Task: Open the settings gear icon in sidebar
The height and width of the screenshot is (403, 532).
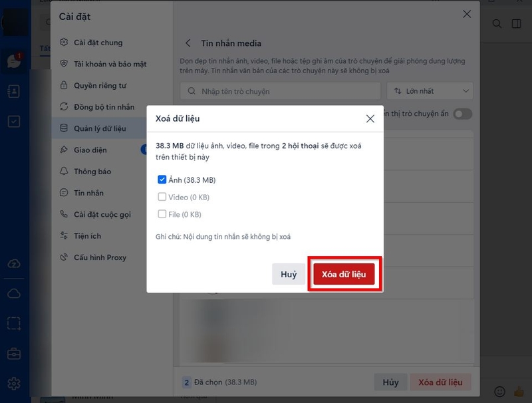Action: 13,384
